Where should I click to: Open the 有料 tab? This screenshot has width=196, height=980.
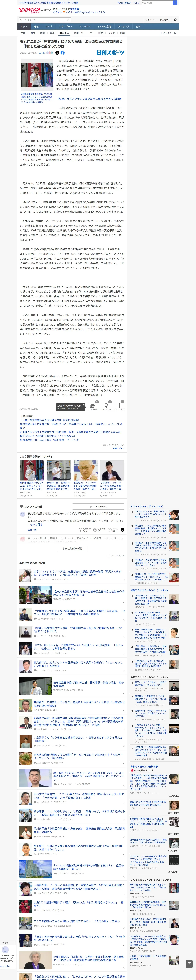pyautogui.click(x=138, y=27)
